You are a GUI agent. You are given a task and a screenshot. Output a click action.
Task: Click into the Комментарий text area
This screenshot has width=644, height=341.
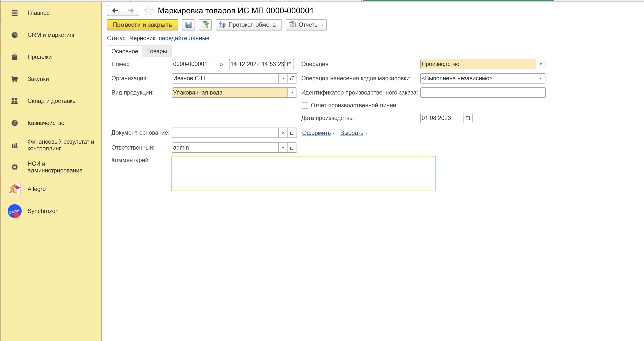pos(303,174)
